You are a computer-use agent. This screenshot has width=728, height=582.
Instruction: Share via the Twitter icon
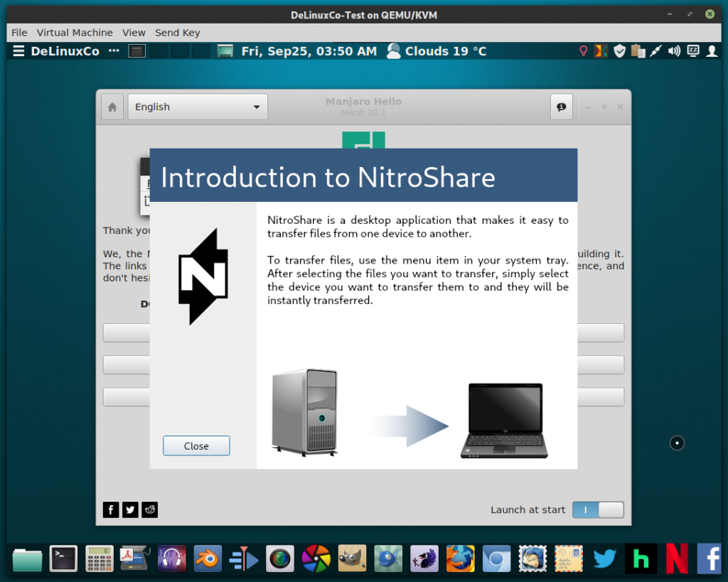[x=130, y=510]
